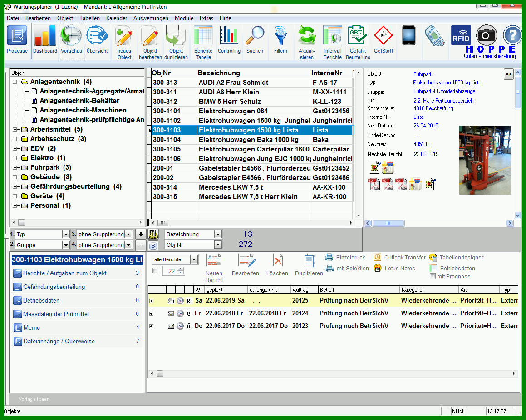The image size is (526, 420).
Task: Click the Kategorie column header
Action: (429, 290)
